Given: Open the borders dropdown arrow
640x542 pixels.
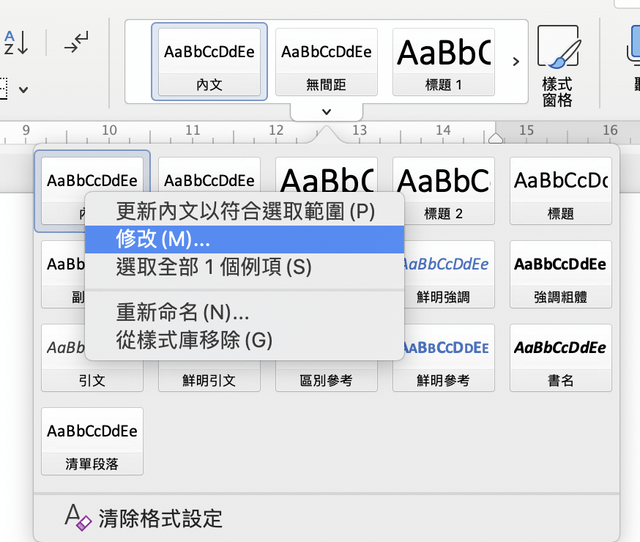Looking at the screenshot, I should (x=23, y=90).
